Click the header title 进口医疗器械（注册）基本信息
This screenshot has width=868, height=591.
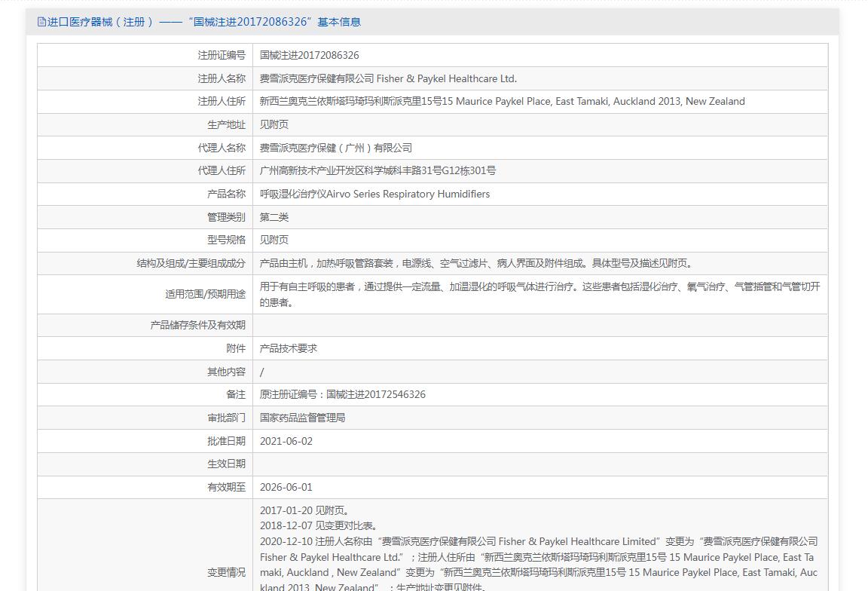pyautogui.click(x=203, y=22)
